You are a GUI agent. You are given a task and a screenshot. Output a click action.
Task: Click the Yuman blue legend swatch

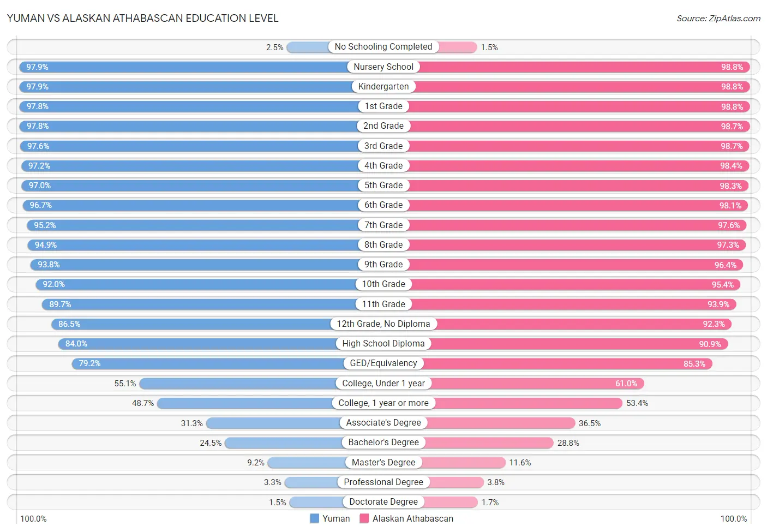pyautogui.click(x=314, y=518)
